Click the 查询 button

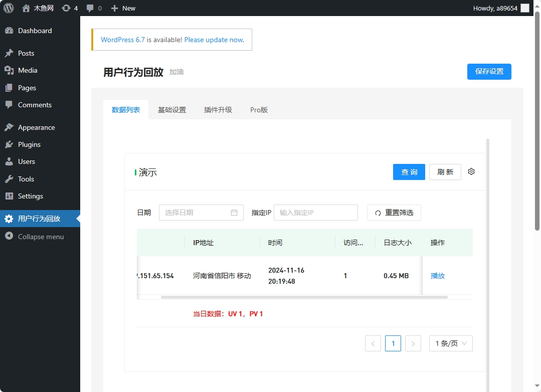409,172
